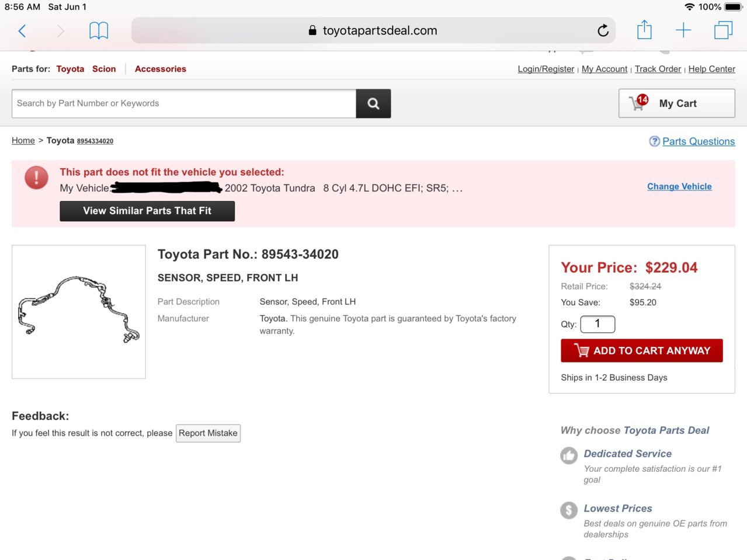Open the Safari bookmarks book icon

click(99, 30)
